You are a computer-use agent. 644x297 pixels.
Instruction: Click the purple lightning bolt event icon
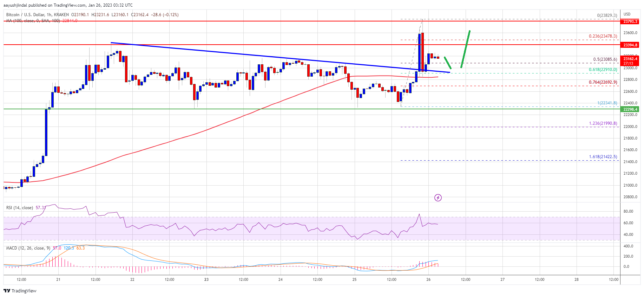438,198
